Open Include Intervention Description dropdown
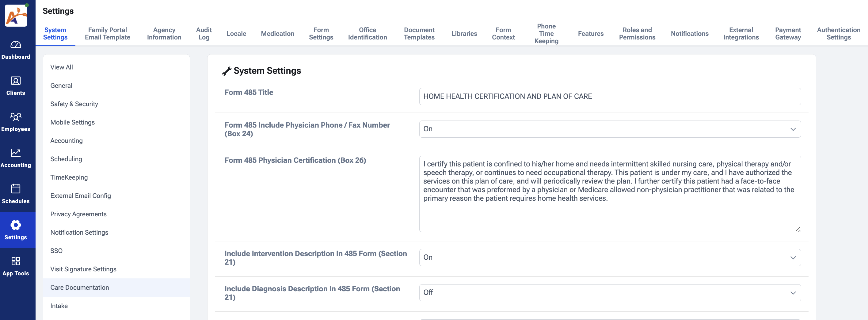Screen dimensions: 868x320 [610, 257]
